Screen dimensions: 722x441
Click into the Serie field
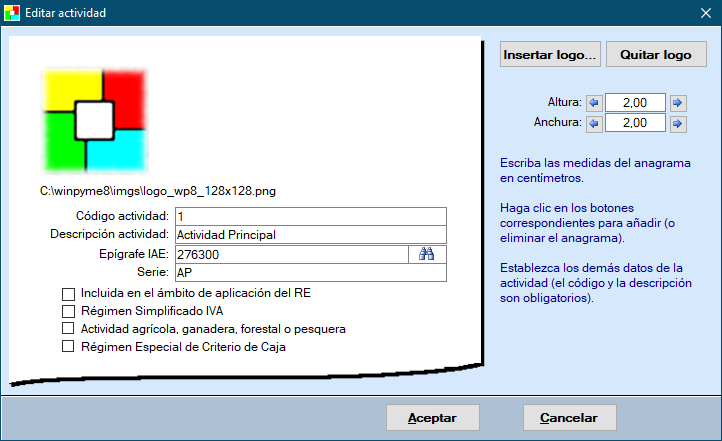pos(309,273)
